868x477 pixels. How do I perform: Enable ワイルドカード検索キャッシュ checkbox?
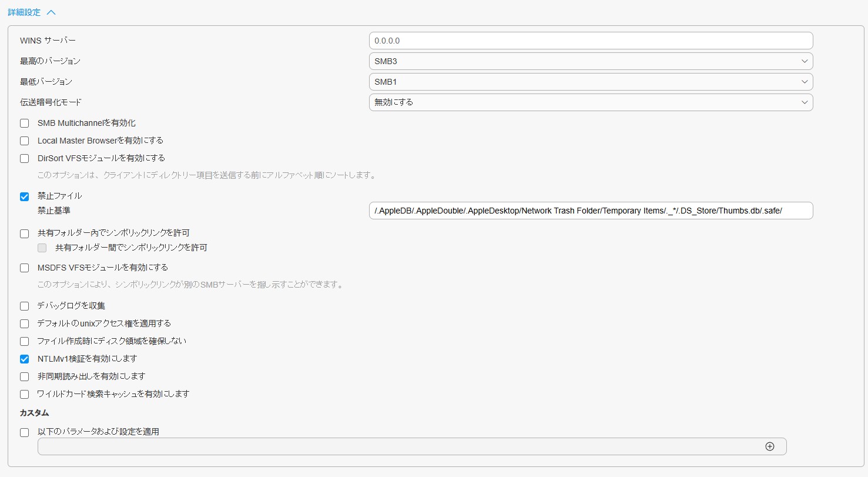point(25,395)
